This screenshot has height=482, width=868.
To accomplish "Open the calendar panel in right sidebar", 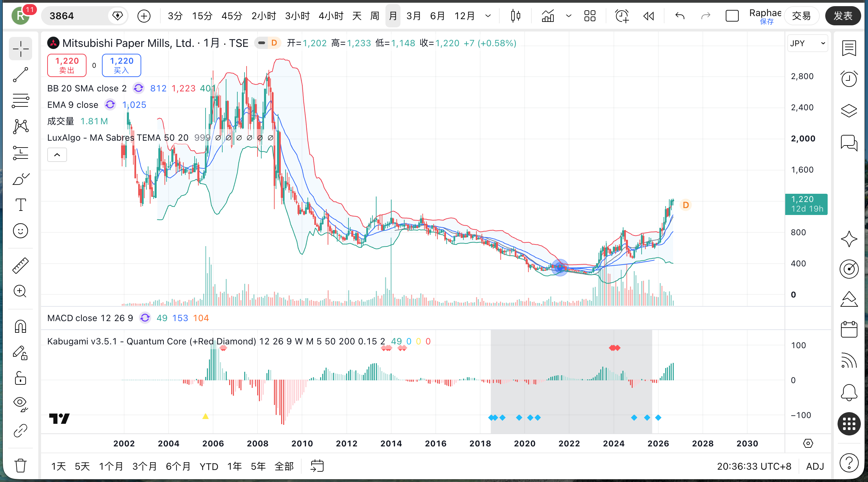I will click(x=849, y=329).
